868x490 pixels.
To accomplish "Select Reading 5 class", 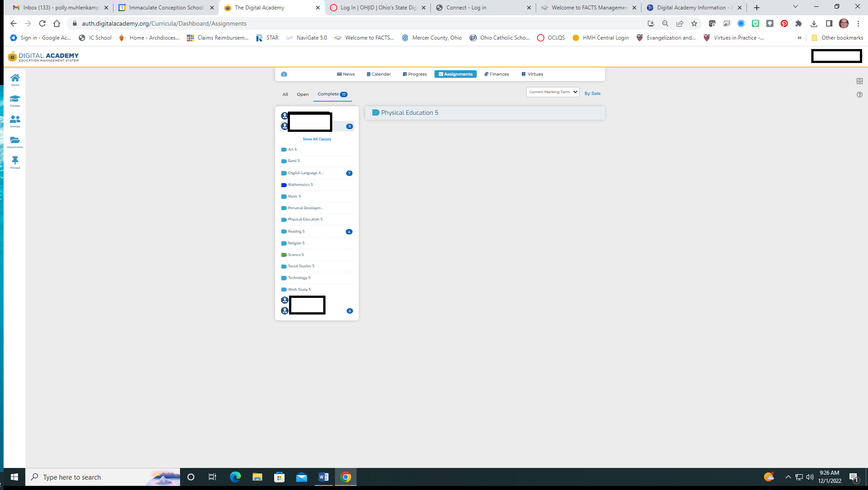I will (x=296, y=231).
